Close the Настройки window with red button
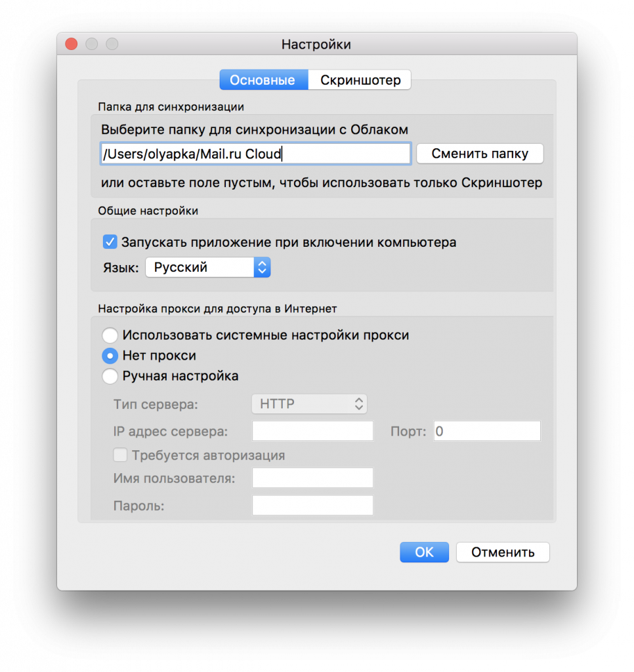Screen dimensions: 634x672 [x=72, y=44]
